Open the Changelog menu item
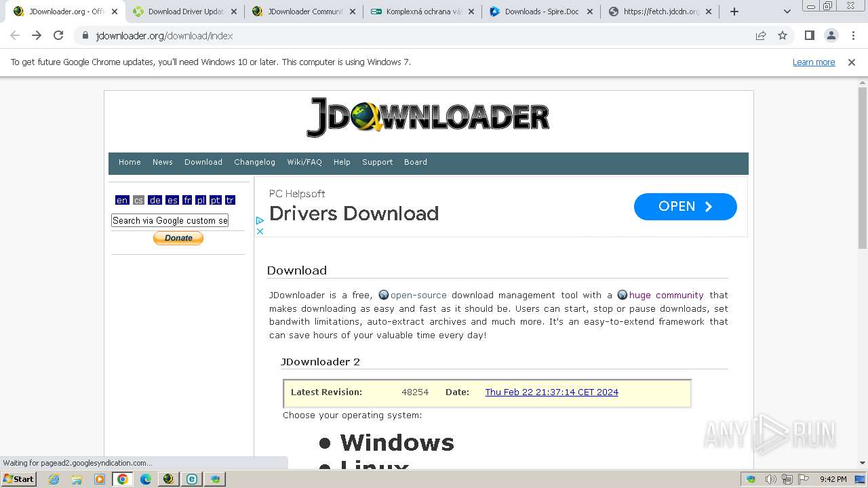 pos(254,162)
